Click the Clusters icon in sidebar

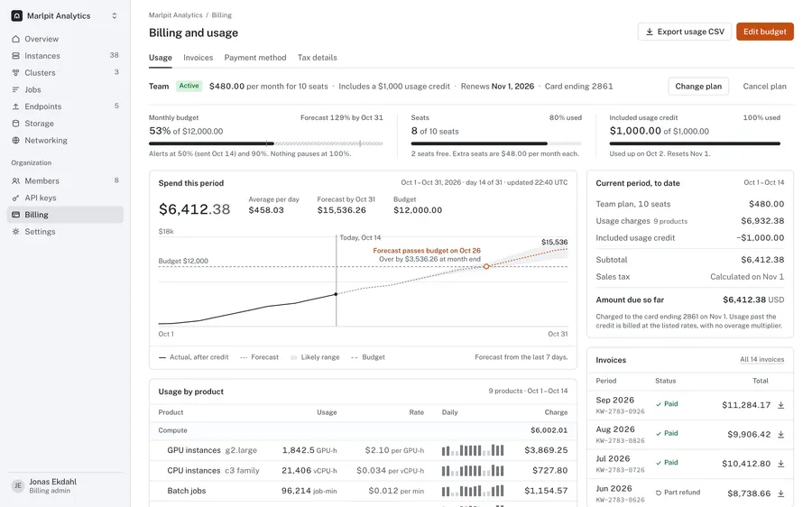15,72
